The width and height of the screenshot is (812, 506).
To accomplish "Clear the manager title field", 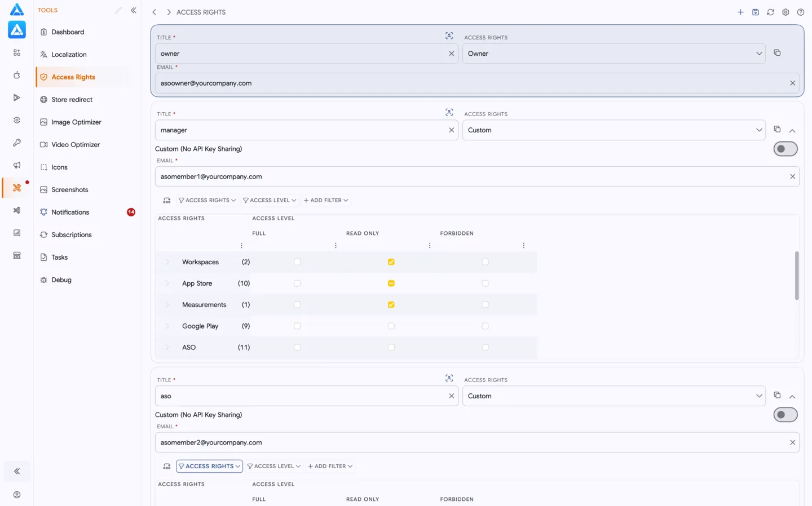I will (x=451, y=130).
